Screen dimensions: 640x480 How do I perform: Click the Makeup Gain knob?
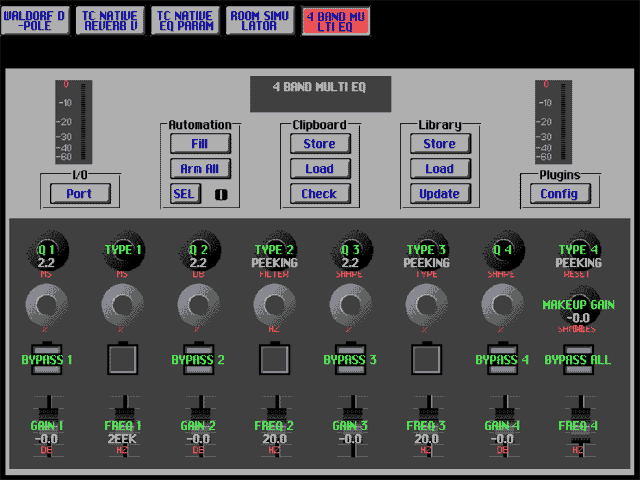pyautogui.click(x=578, y=306)
